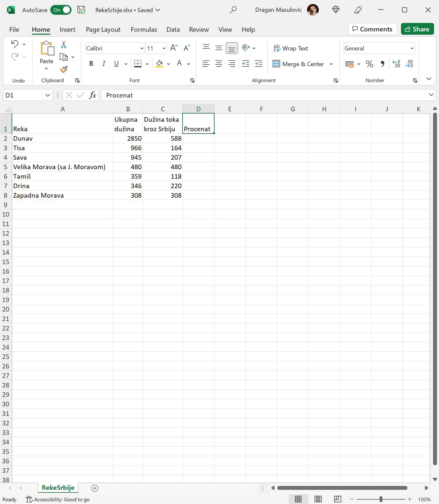Click the zoom slider handle
The height and width of the screenshot is (504, 439).
pos(381,499)
